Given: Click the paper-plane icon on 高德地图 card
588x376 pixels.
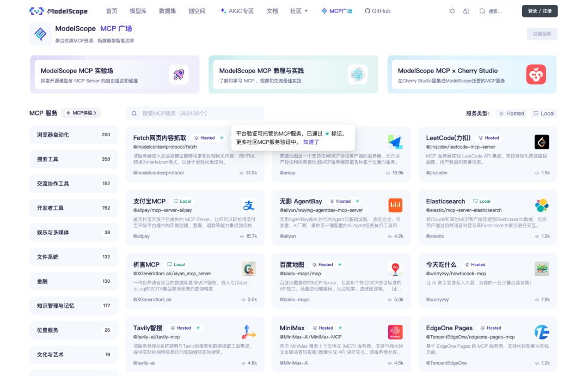Looking at the screenshot, I should pyautogui.click(x=395, y=142).
